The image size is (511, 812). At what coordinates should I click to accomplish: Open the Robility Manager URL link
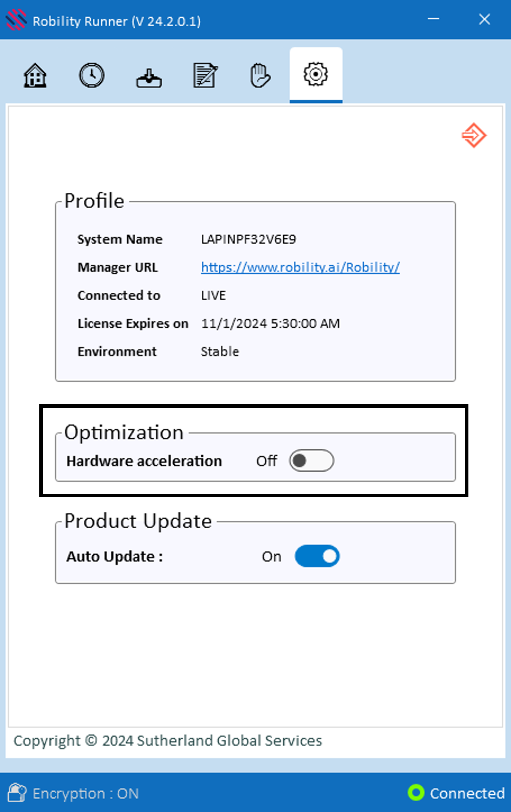click(300, 267)
